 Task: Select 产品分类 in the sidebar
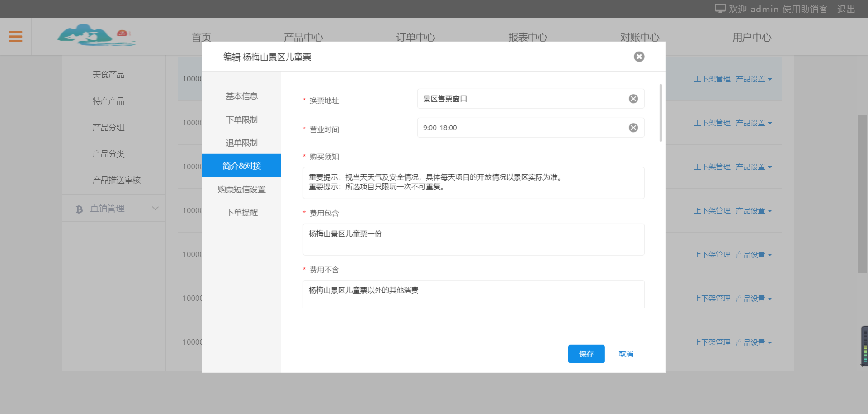point(108,154)
